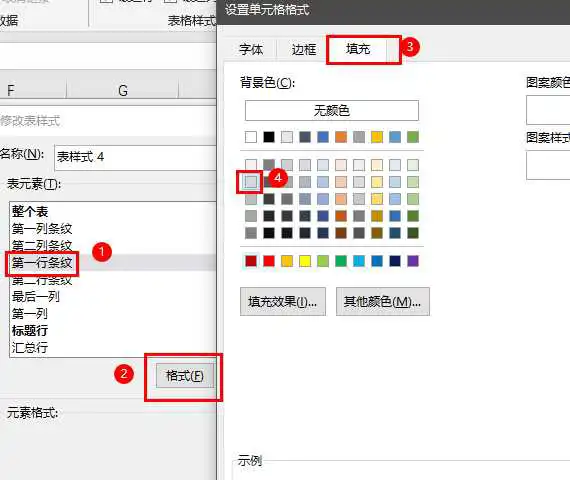Click the 名称 input field

pos(135,157)
